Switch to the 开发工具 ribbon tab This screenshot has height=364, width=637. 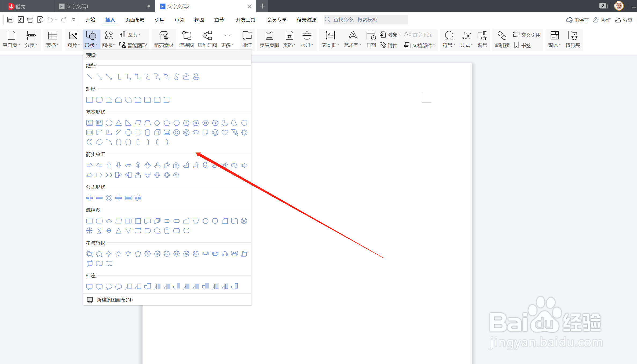click(x=245, y=20)
